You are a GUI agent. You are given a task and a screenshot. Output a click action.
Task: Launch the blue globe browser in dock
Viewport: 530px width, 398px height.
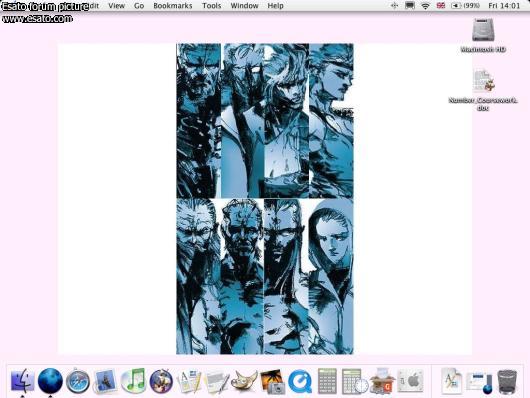point(50,381)
